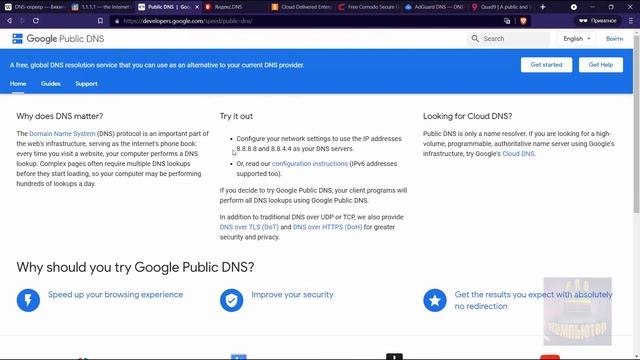Viewport: 640px width, 360px height.
Task: Click the browser profile circle icon
Action: (x=573, y=7)
